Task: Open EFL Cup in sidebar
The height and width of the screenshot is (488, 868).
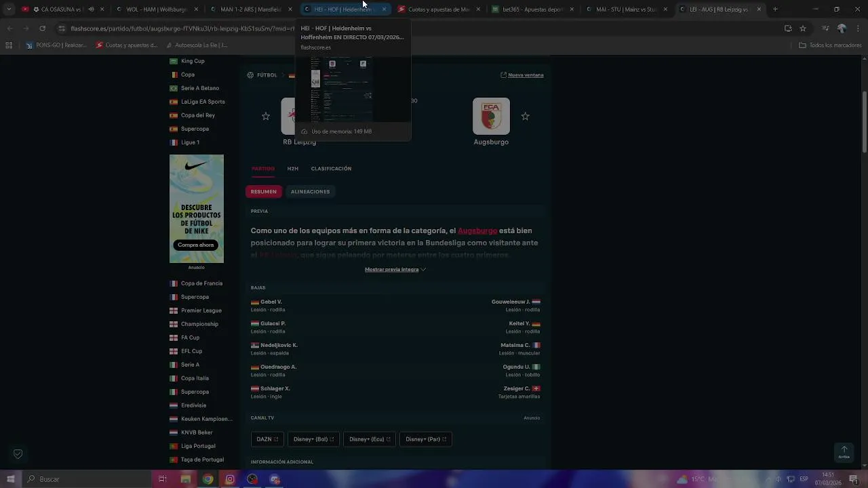Action: pos(191,351)
